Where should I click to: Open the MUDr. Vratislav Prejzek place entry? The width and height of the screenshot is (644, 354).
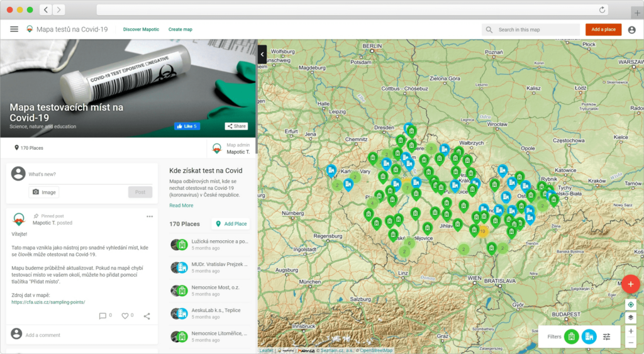[x=210, y=267]
